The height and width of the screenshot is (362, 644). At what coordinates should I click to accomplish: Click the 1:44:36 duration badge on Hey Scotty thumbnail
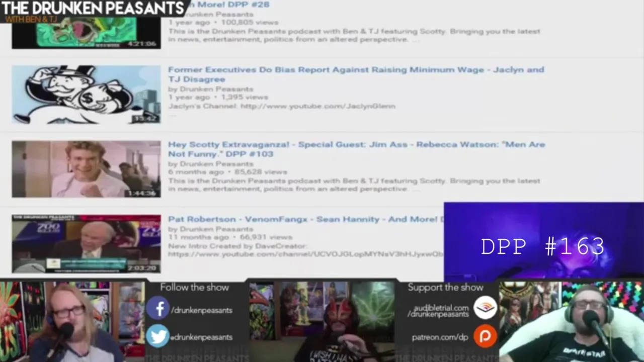coord(142,193)
